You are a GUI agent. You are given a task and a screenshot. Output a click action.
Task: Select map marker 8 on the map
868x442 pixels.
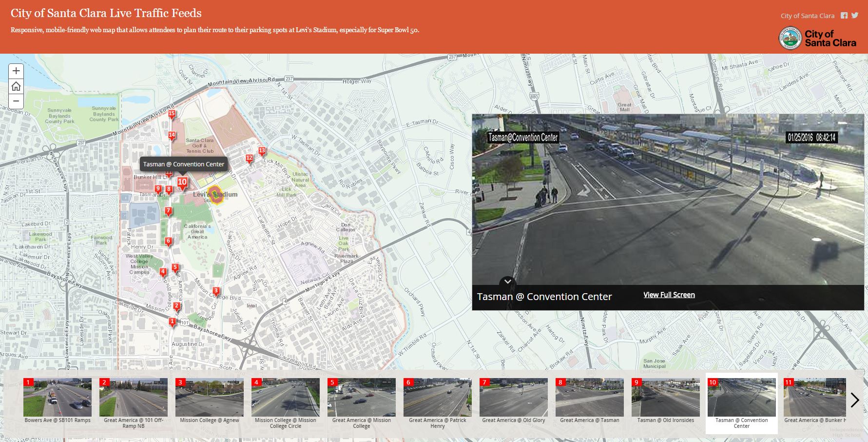pos(169,190)
